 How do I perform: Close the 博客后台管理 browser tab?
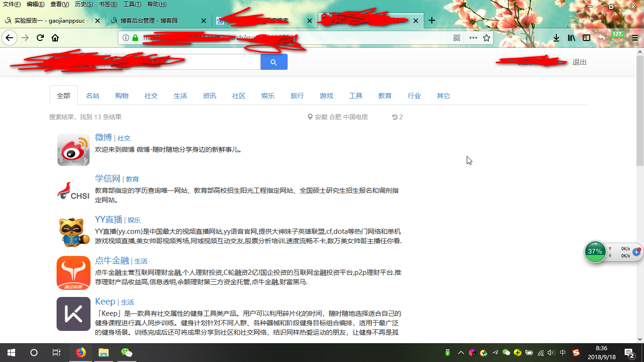pos(204,21)
